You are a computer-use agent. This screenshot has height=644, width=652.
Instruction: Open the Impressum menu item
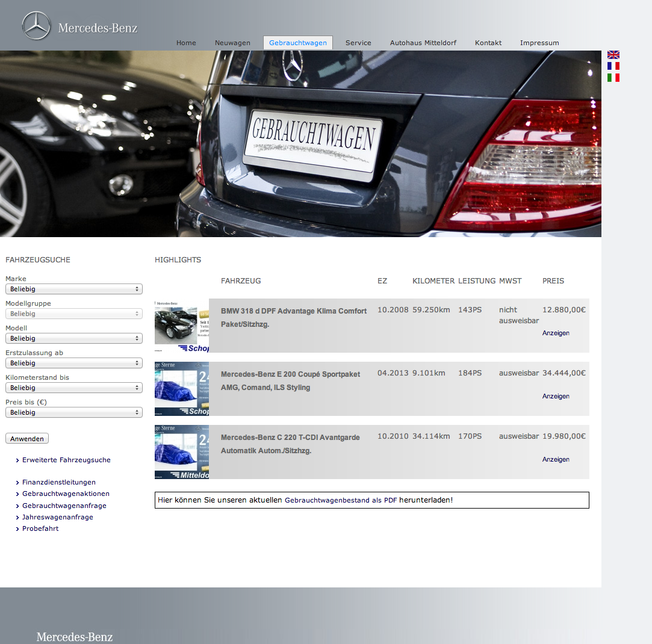point(539,43)
